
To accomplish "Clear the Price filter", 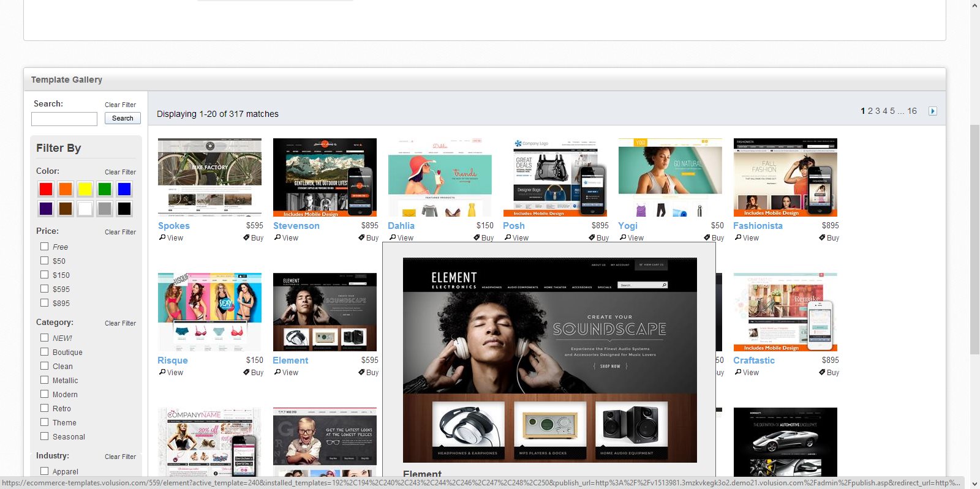I will click(120, 232).
